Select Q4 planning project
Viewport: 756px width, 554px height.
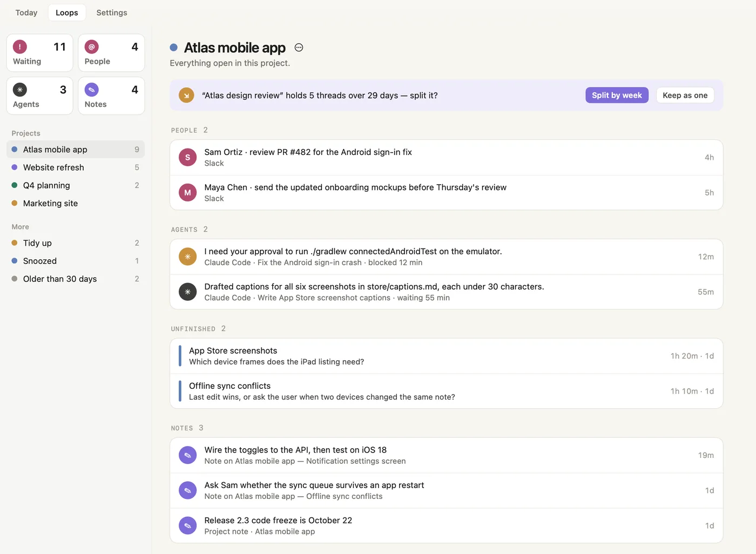(76, 185)
